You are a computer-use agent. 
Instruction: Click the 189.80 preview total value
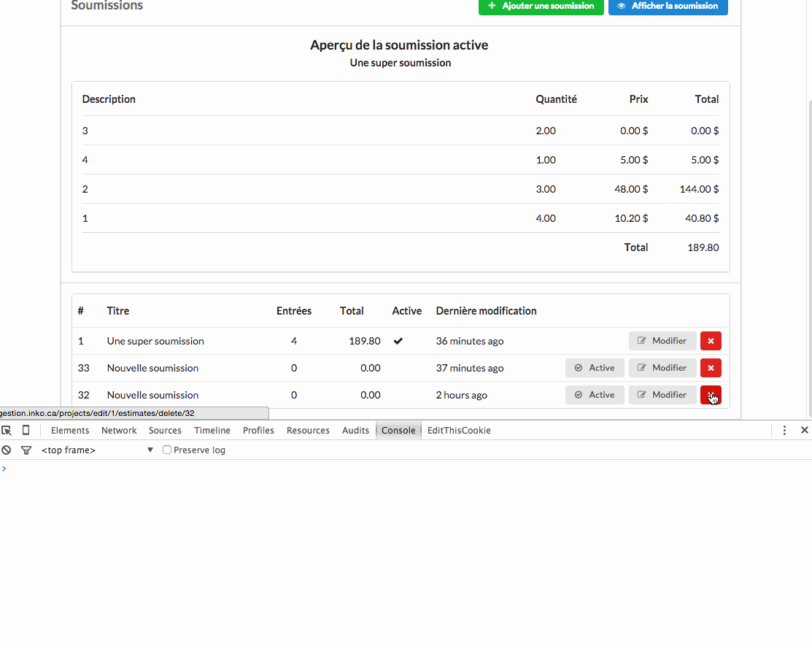pyautogui.click(x=703, y=247)
